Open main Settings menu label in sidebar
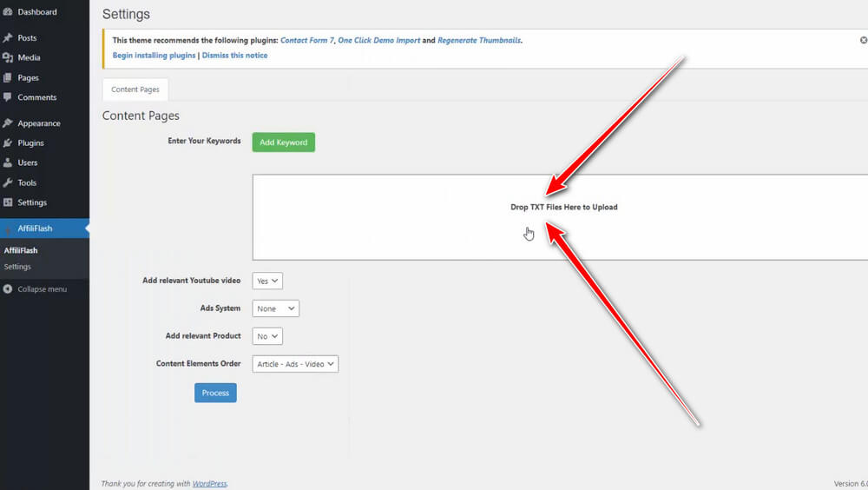 tap(32, 202)
